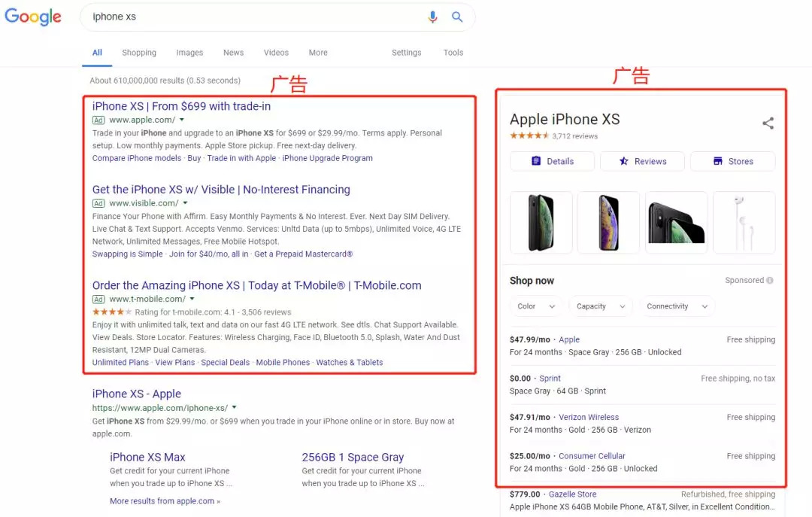Open the Reviews button with star icon
Screen dimensions: 812x517
[x=642, y=161]
